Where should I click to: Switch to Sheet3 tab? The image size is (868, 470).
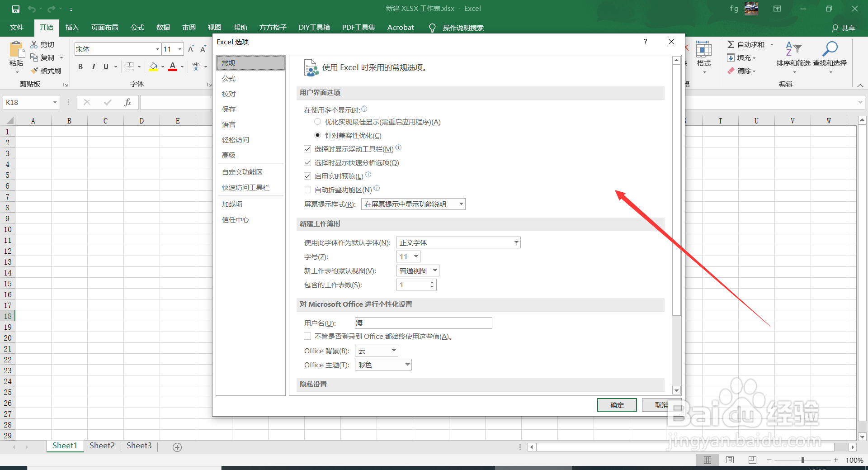139,446
